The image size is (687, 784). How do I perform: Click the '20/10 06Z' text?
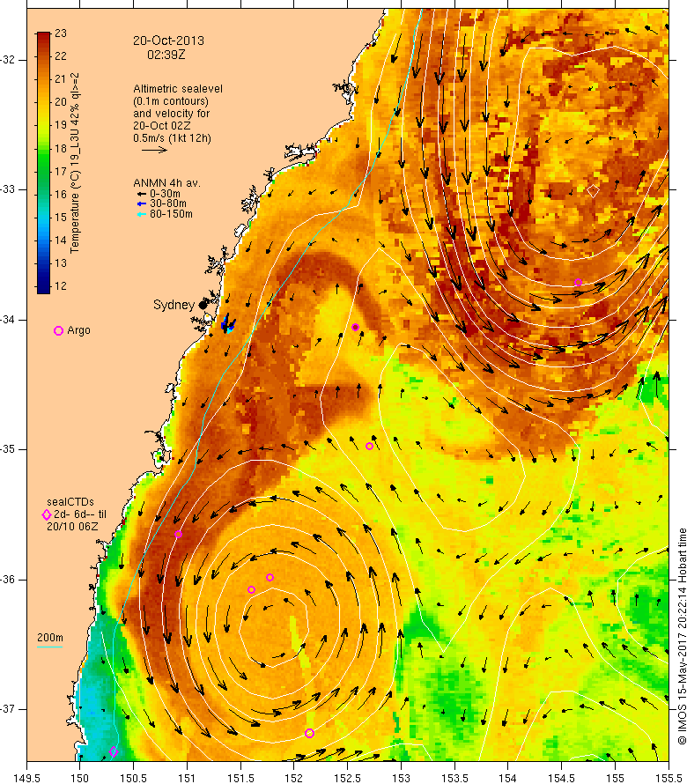point(72,527)
